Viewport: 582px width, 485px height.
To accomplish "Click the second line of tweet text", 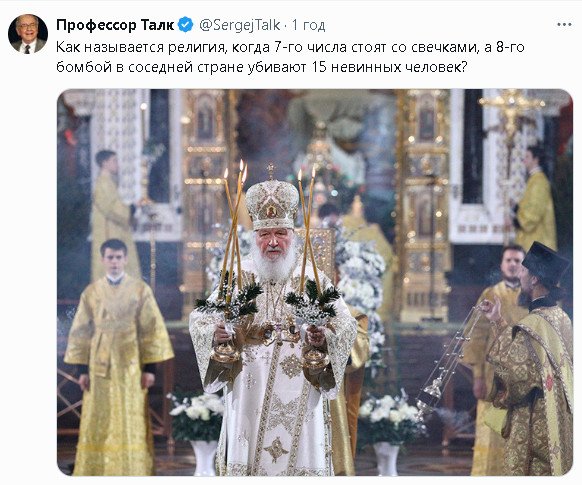I will point(261,67).
